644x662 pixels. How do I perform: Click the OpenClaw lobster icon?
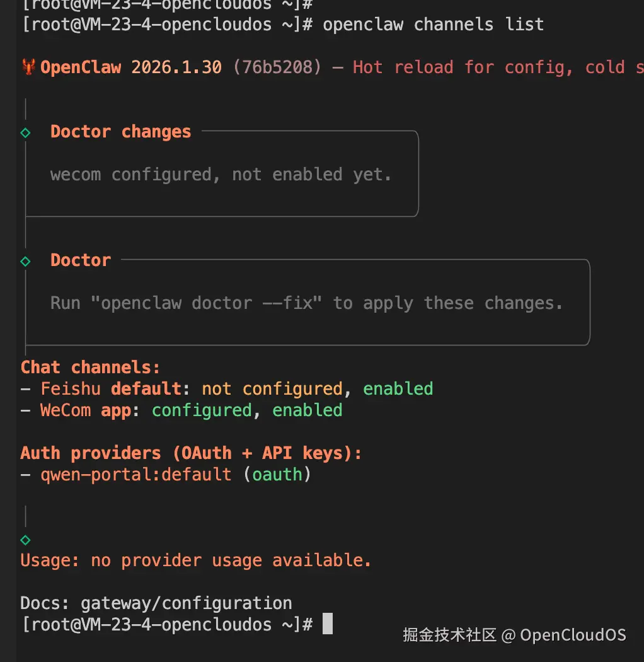[x=28, y=67]
